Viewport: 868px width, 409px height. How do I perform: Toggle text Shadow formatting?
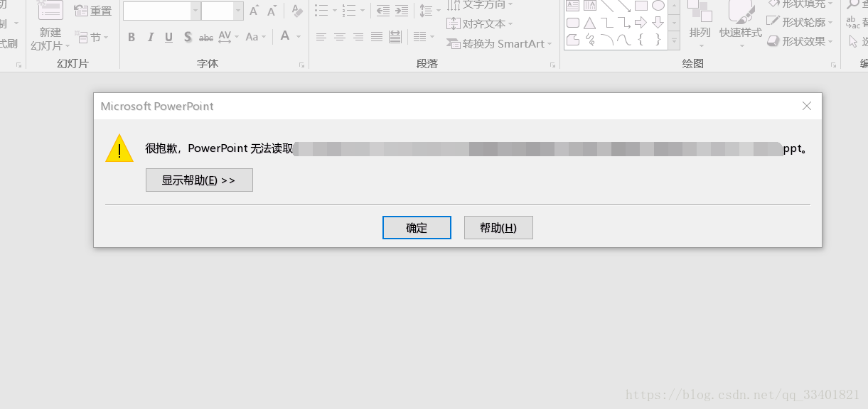pyautogui.click(x=187, y=37)
